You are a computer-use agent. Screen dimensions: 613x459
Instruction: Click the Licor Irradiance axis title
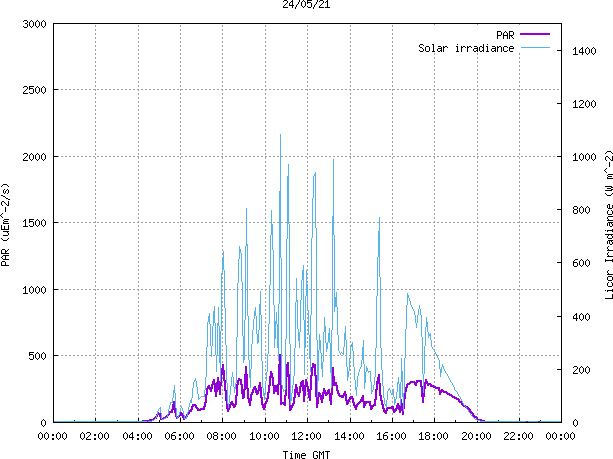point(608,225)
